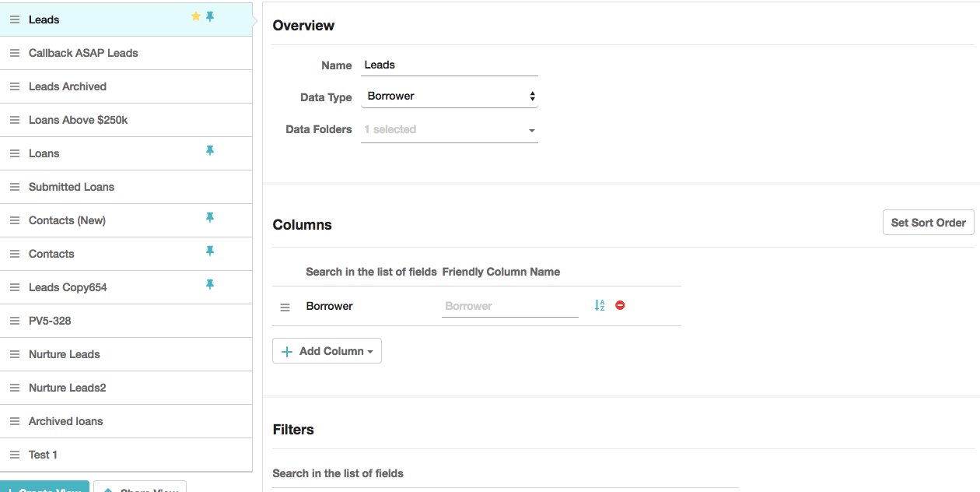This screenshot has height=492, width=980.
Task: Remove the Borrower column with red icon
Action: click(620, 305)
